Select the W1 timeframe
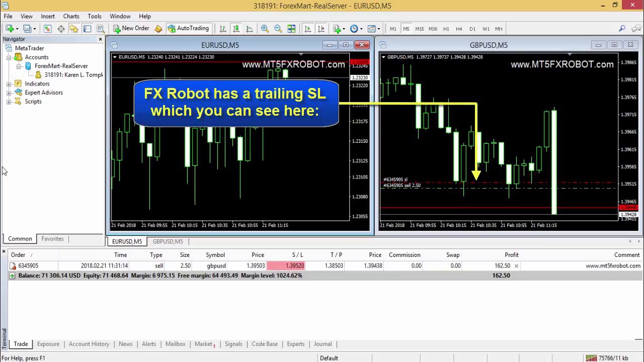Image resolution: width=644 pixels, height=362 pixels. [x=486, y=29]
